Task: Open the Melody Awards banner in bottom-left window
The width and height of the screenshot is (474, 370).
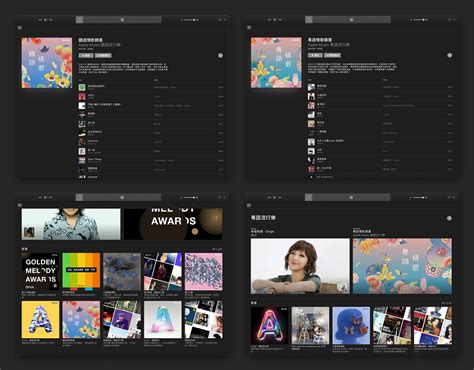Action: (173, 224)
